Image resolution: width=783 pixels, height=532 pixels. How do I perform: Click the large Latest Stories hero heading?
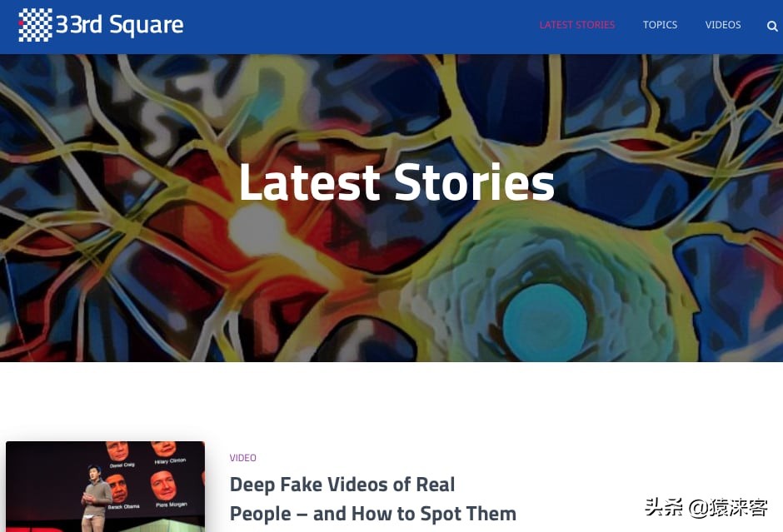(x=397, y=181)
